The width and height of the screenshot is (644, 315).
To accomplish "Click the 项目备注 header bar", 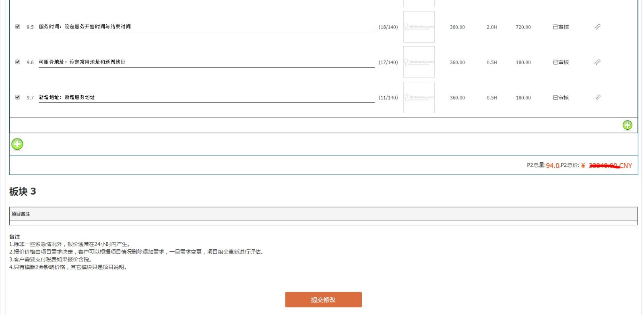I will [323, 214].
